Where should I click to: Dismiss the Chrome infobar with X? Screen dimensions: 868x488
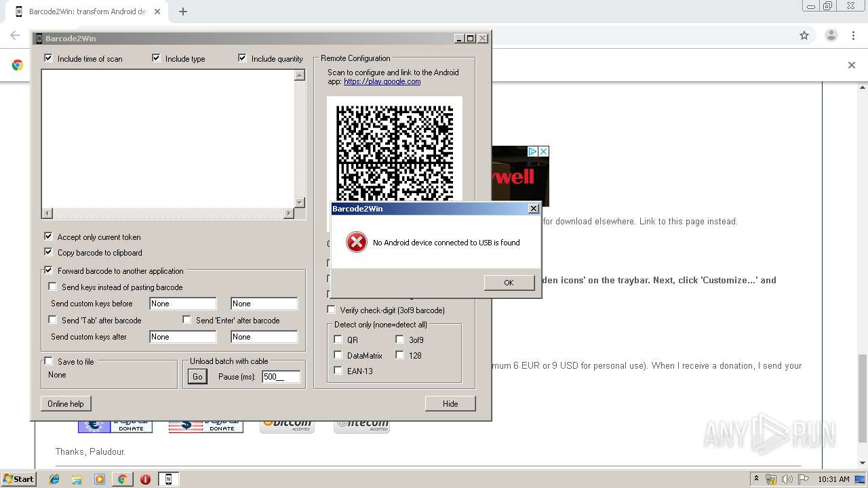click(x=852, y=65)
